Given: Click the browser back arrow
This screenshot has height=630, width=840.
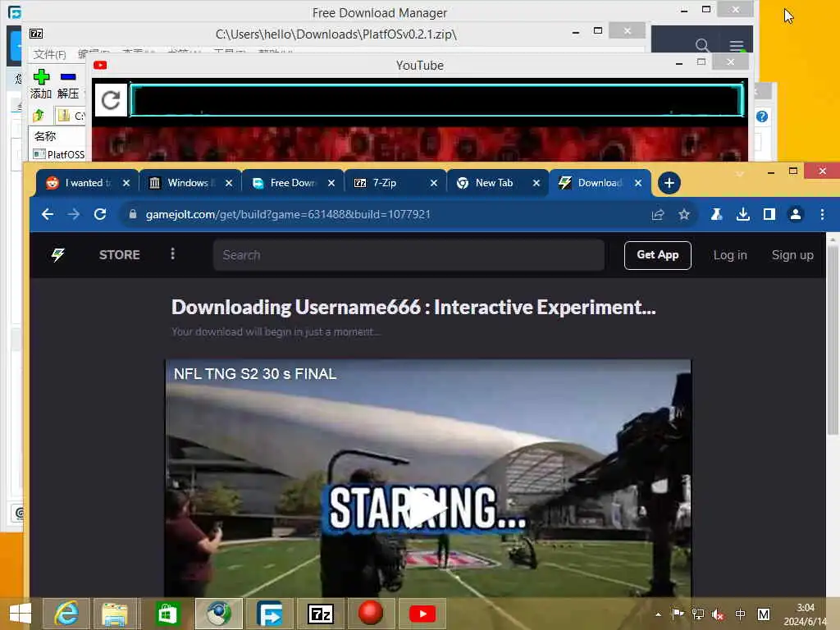Looking at the screenshot, I should click(48, 214).
